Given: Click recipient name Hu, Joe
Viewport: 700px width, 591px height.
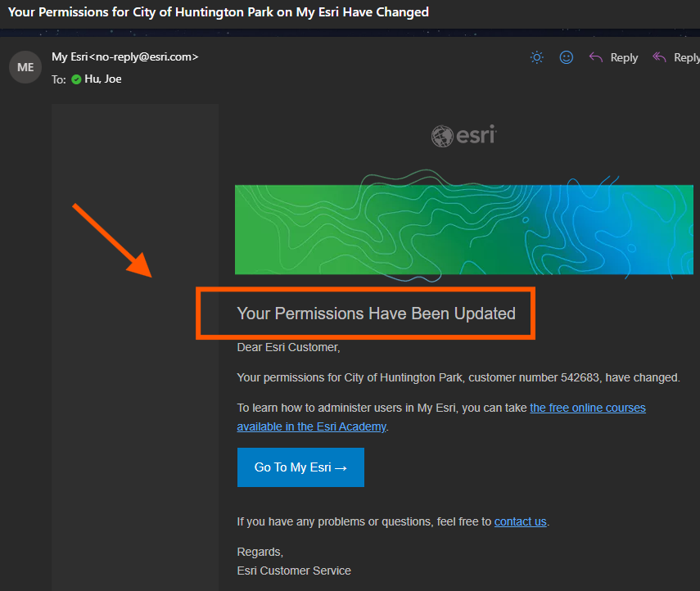Looking at the screenshot, I should tap(102, 79).
